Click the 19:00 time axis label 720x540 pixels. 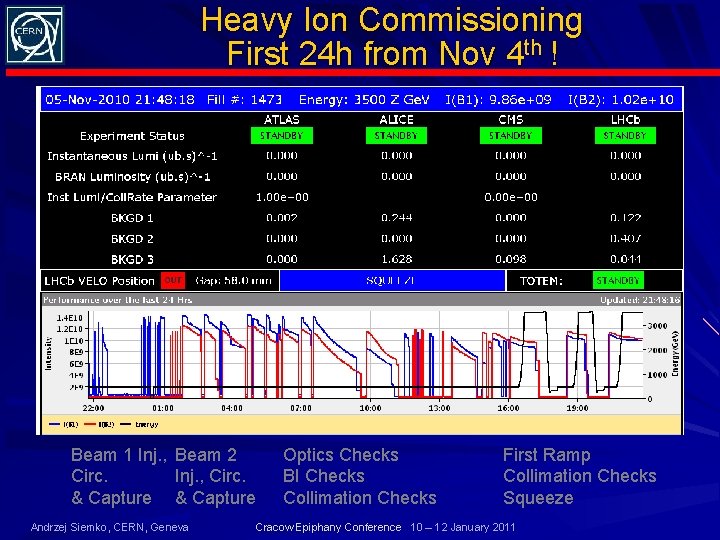[578, 408]
